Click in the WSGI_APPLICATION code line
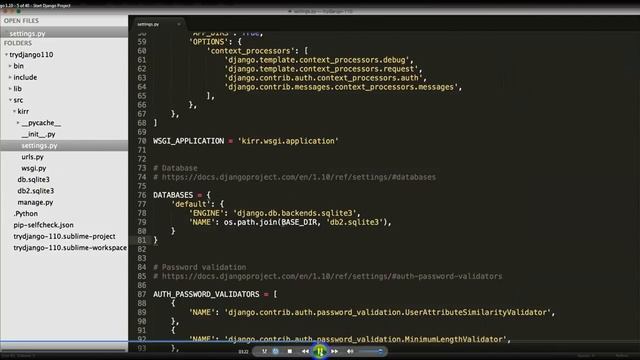The width and height of the screenshot is (640, 360). pyautogui.click(x=246, y=141)
